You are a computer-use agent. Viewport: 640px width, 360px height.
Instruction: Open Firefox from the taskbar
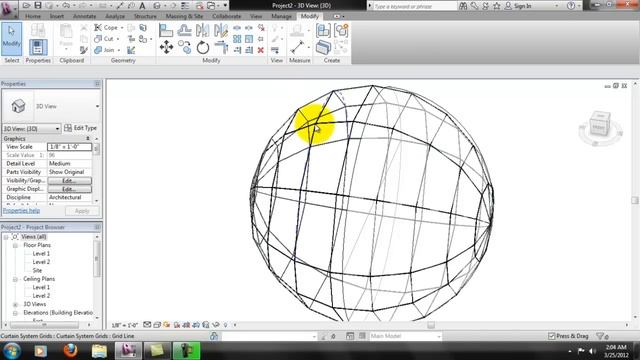click(x=70, y=351)
